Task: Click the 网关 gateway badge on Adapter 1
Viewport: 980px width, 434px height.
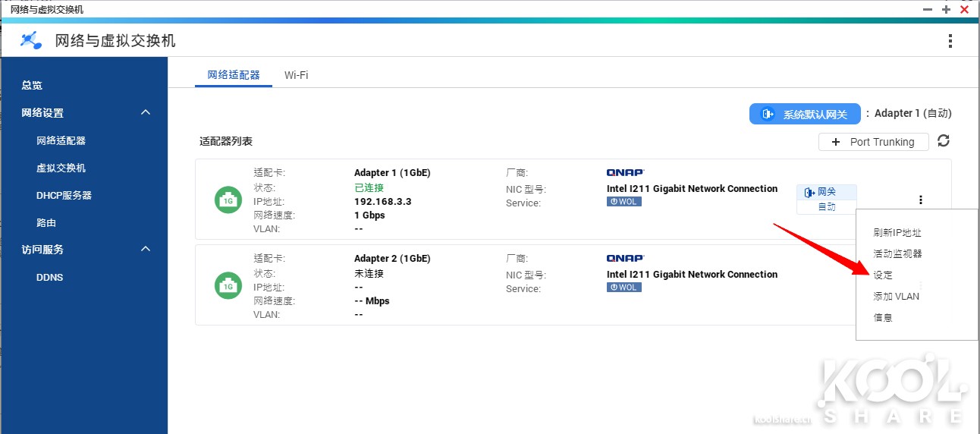Action: [x=826, y=192]
